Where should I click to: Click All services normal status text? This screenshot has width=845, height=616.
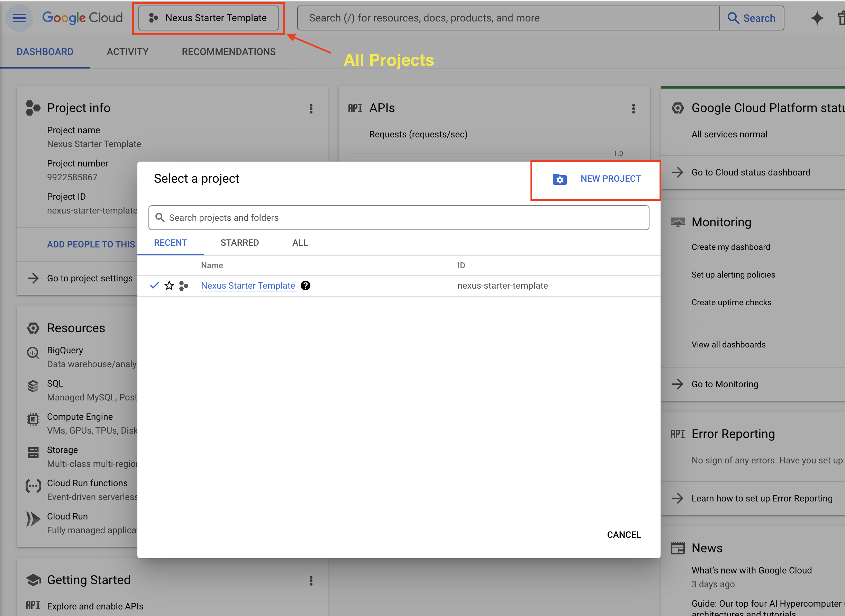729,134
